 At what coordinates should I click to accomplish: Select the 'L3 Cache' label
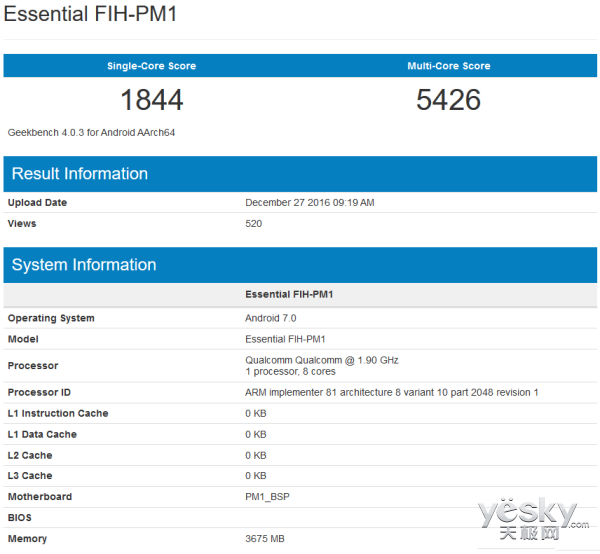[x=30, y=476]
